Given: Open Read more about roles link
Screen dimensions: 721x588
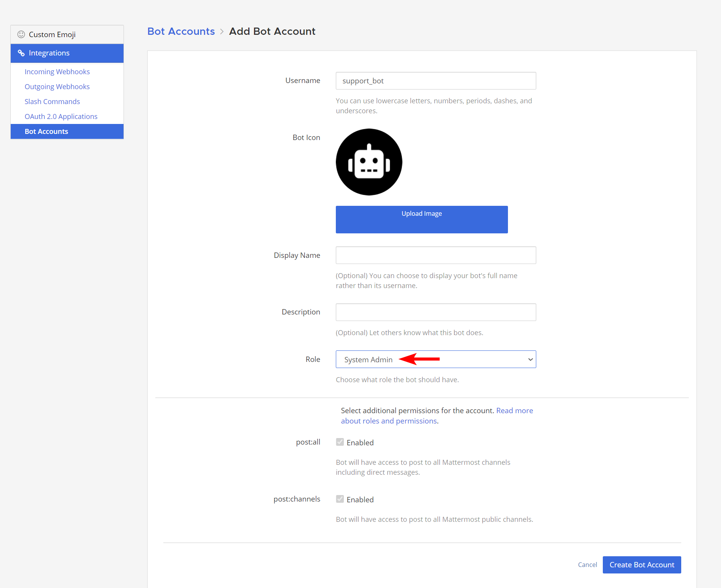Looking at the screenshot, I should pos(514,410).
